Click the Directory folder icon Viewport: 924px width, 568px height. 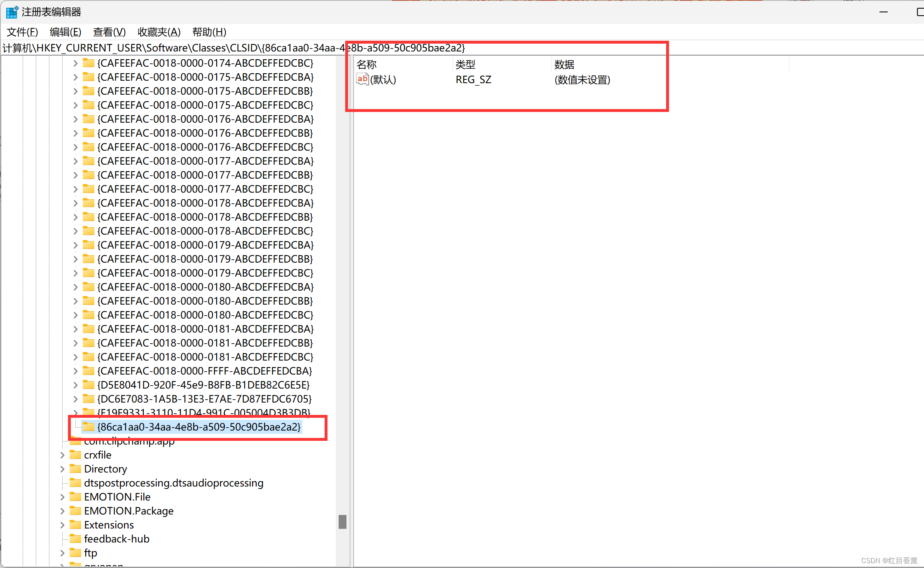75,469
